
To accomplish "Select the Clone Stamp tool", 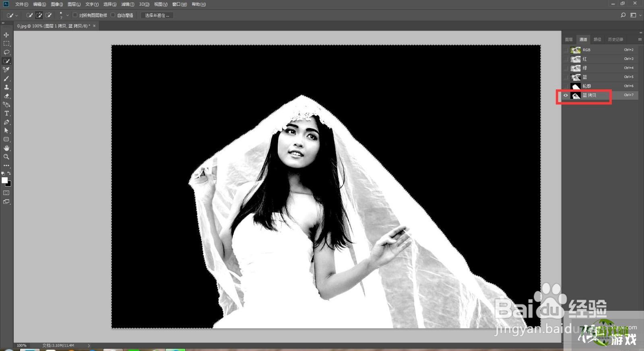I will click(x=6, y=87).
